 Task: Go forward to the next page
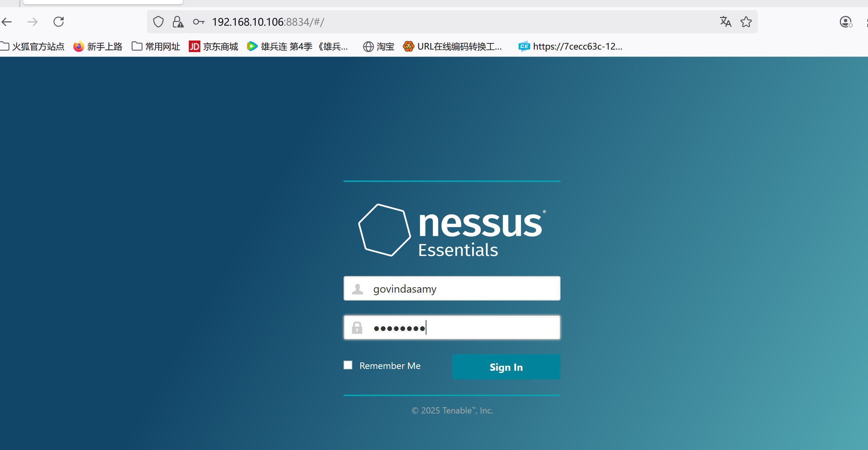[33, 22]
